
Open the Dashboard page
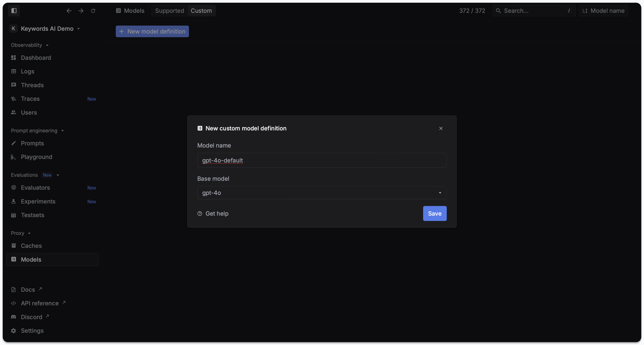click(52, 58)
